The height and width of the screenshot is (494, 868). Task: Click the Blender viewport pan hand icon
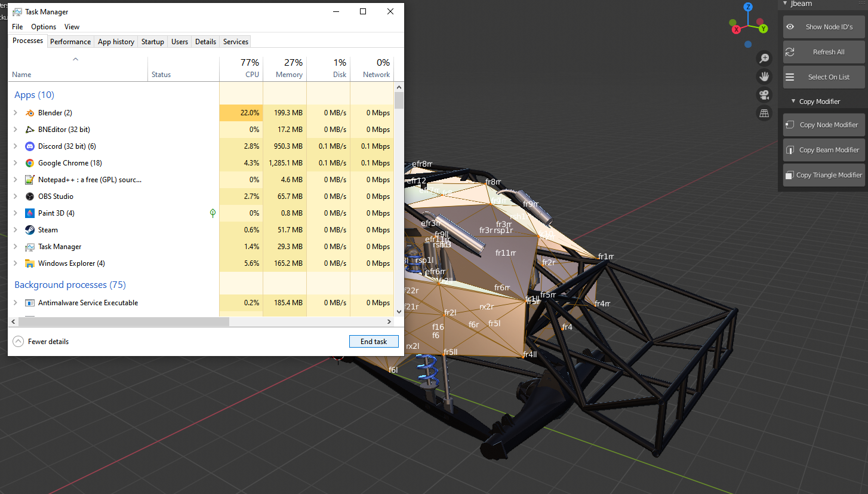pyautogui.click(x=764, y=76)
